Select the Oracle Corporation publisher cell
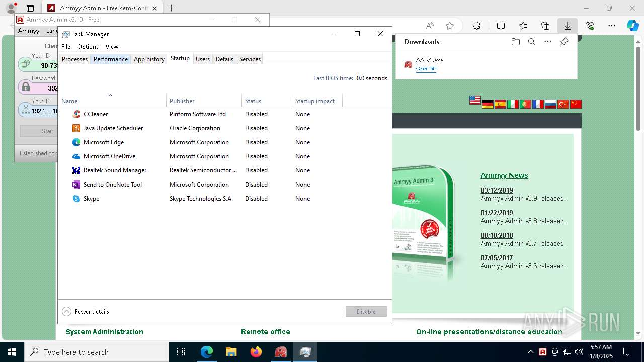This screenshot has height=362, width=644. [195, 128]
